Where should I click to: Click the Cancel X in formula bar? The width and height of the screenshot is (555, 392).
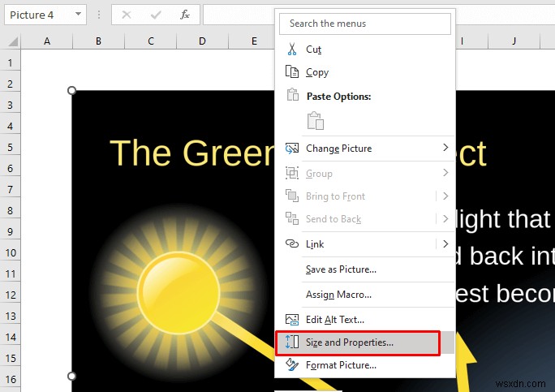click(127, 15)
